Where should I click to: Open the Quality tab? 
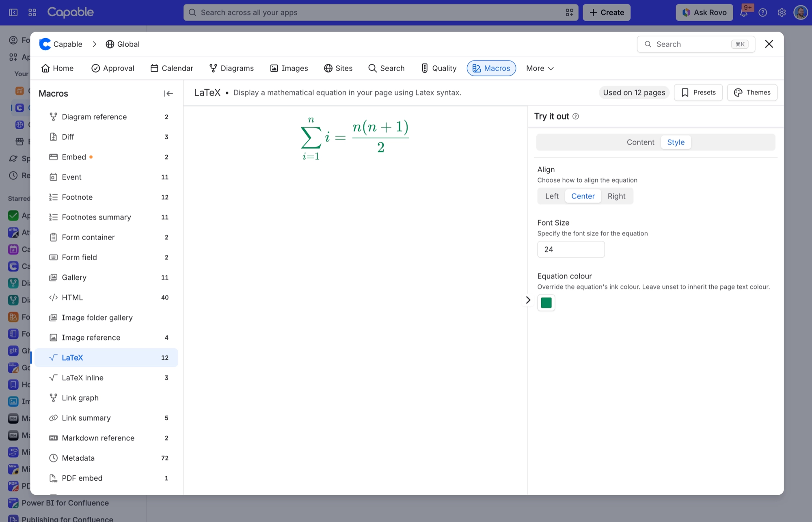pos(438,68)
